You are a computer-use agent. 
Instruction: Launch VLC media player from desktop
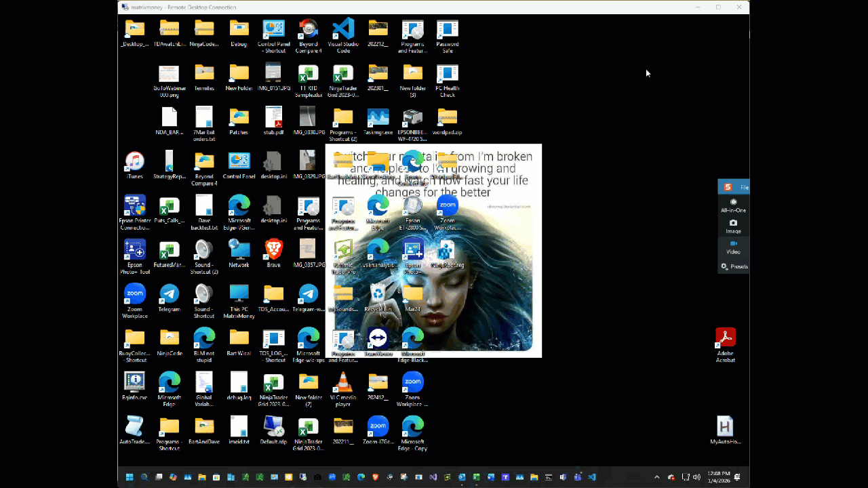click(x=343, y=383)
